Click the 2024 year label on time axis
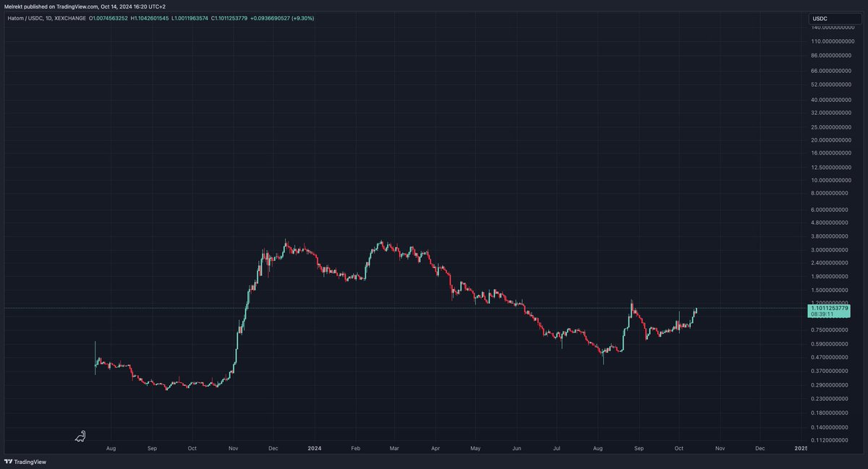 point(315,449)
